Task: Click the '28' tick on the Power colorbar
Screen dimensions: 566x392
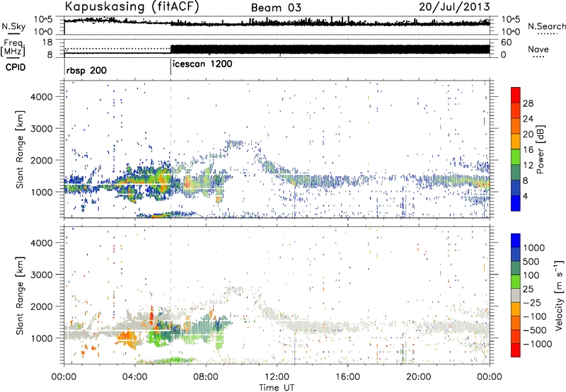Action: [x=528, y=104]
